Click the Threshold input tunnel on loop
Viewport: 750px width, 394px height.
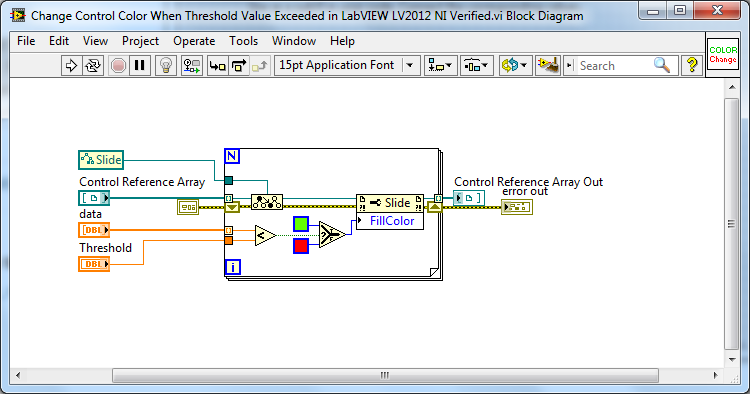click(229, 241)
